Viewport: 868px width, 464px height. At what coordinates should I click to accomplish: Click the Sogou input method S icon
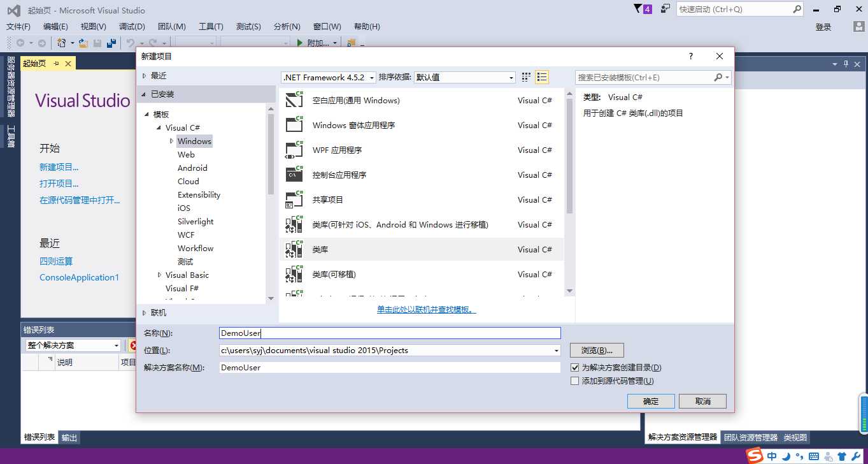pos(755,455)
